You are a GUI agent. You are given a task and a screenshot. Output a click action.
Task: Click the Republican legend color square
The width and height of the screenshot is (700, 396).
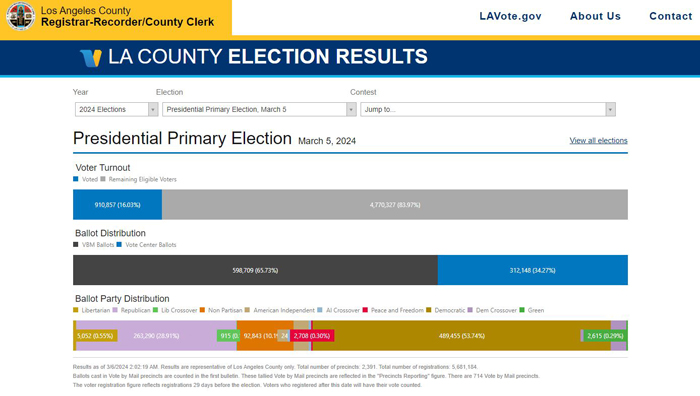[115, 310]
